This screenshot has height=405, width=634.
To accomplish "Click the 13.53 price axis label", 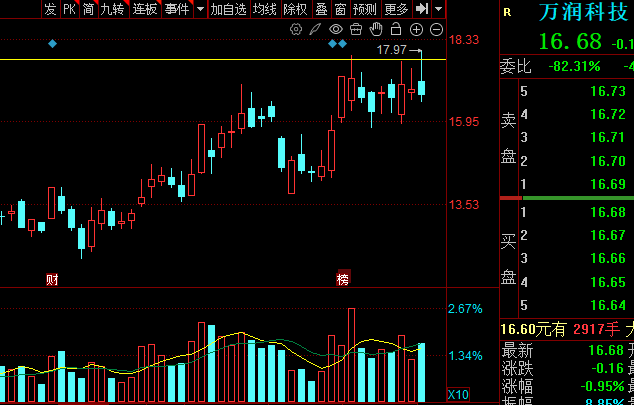I will [464, 205].
